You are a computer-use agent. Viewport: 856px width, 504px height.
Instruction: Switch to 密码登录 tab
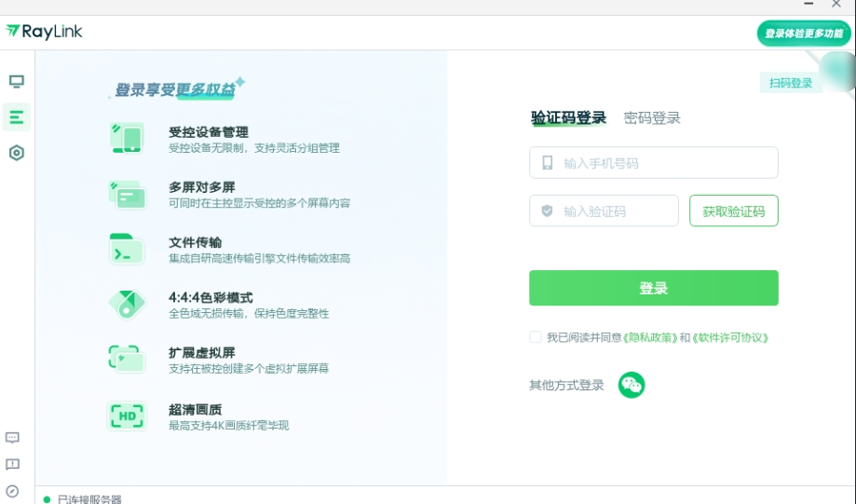pyautogui.click(x=652, y=117)
